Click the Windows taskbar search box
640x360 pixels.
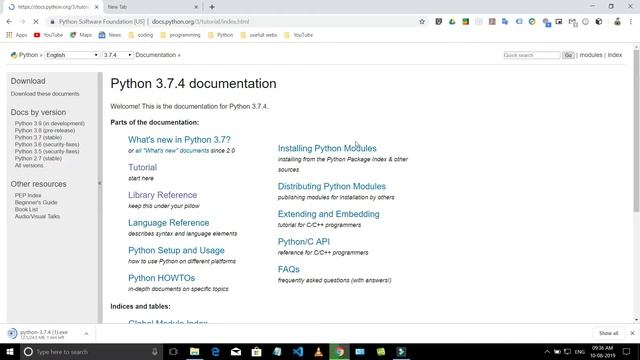click(91, 352)
